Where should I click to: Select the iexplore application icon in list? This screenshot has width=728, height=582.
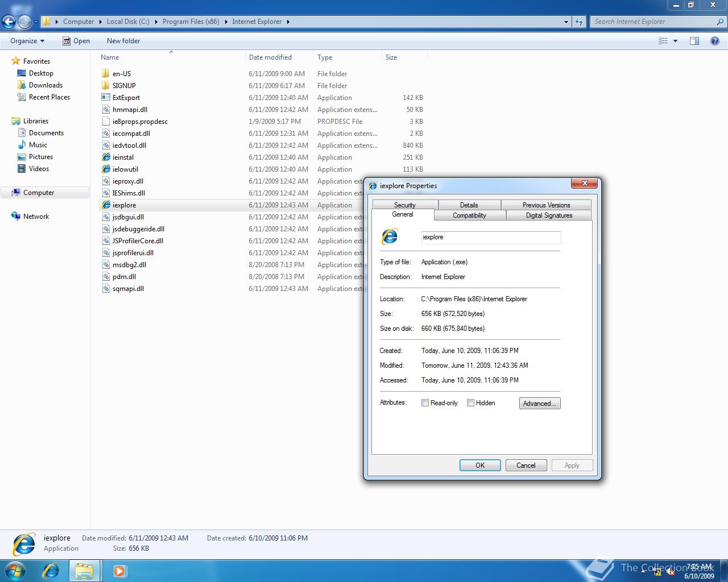click(x=106, y=205)
